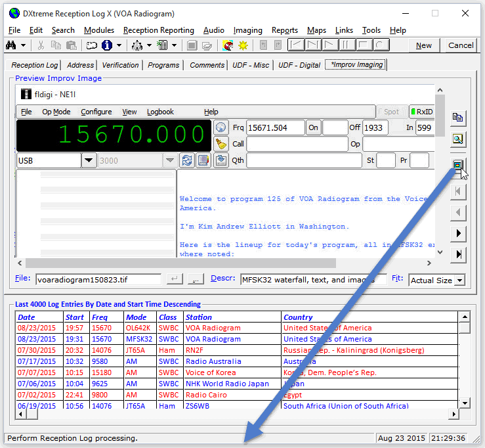
Task: Select the Radio Cairo log entry
Action: pos(237,395)
